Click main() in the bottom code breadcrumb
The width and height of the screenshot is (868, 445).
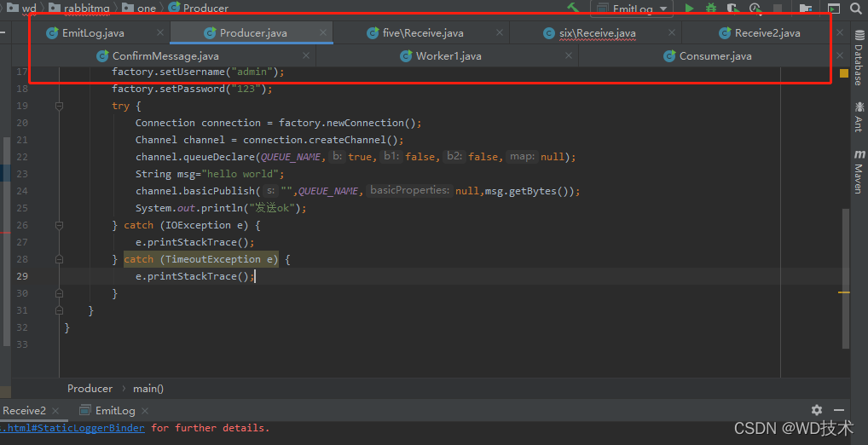click(x=148, y=389)
